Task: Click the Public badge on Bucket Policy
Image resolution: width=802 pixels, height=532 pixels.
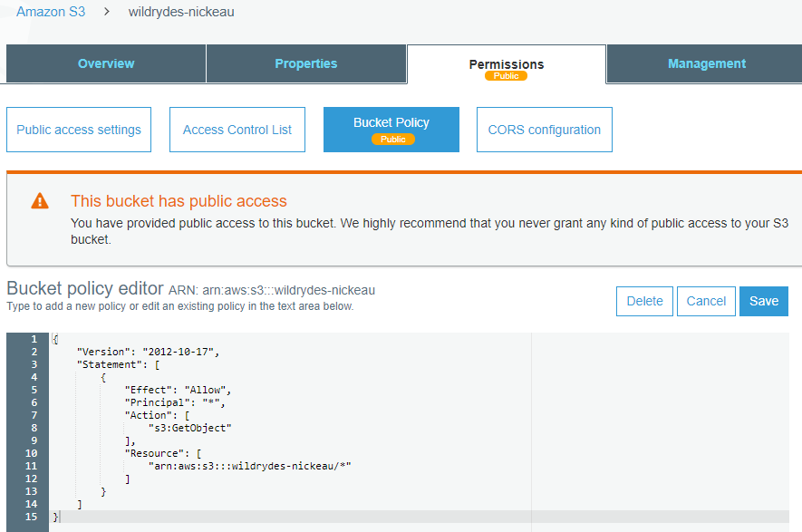Action: point(391,140)
